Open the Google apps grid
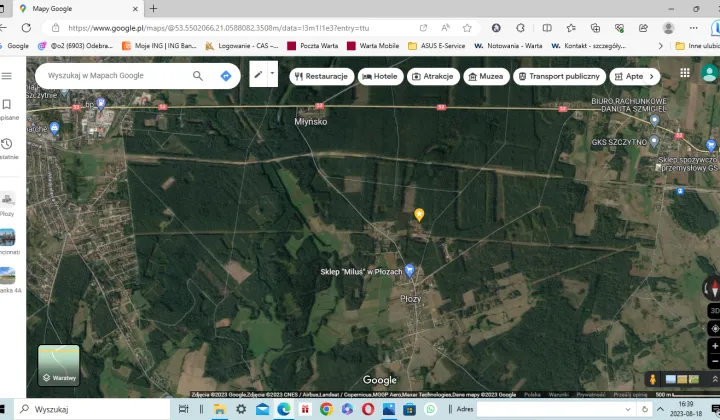 point(685,73)
